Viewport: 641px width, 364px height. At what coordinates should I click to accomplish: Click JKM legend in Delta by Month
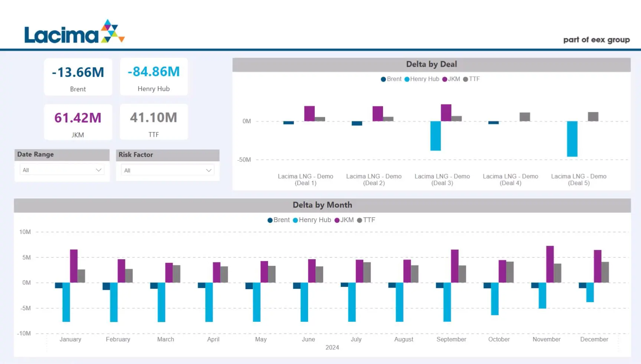coord(344,220)
